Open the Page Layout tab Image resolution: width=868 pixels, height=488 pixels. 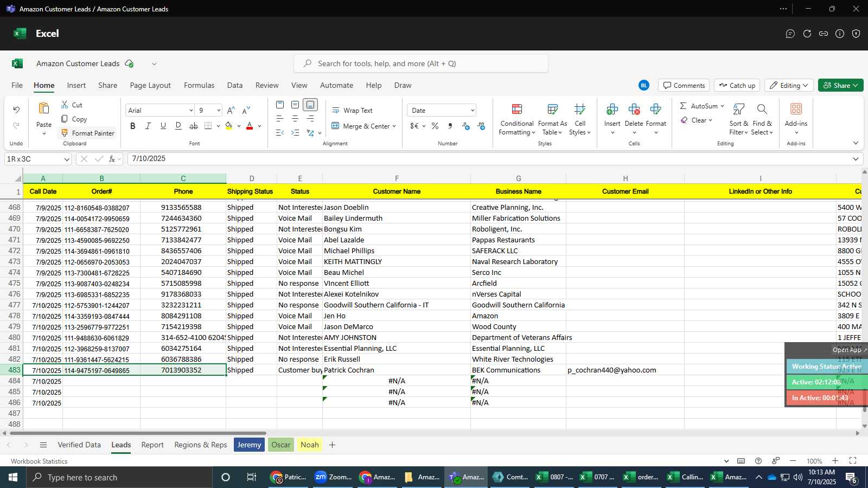[x=150, y=85]
